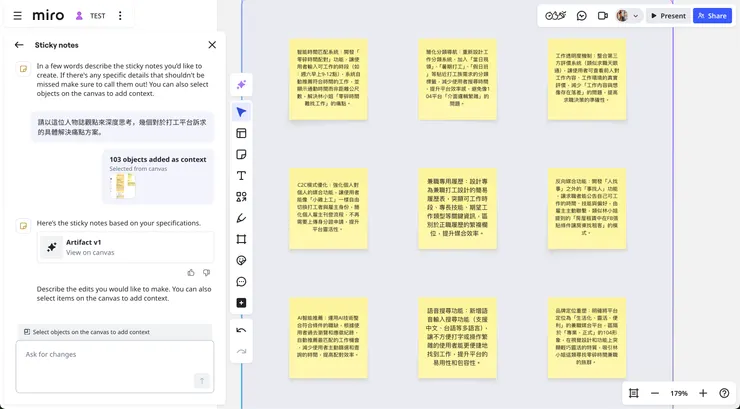The image size is (740, 409).
Task: Select the cursor selection tool
Action: coord(241,112)
